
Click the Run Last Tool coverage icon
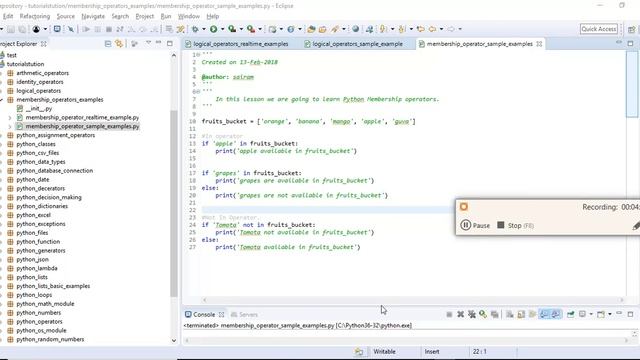(x=232, y=29)
